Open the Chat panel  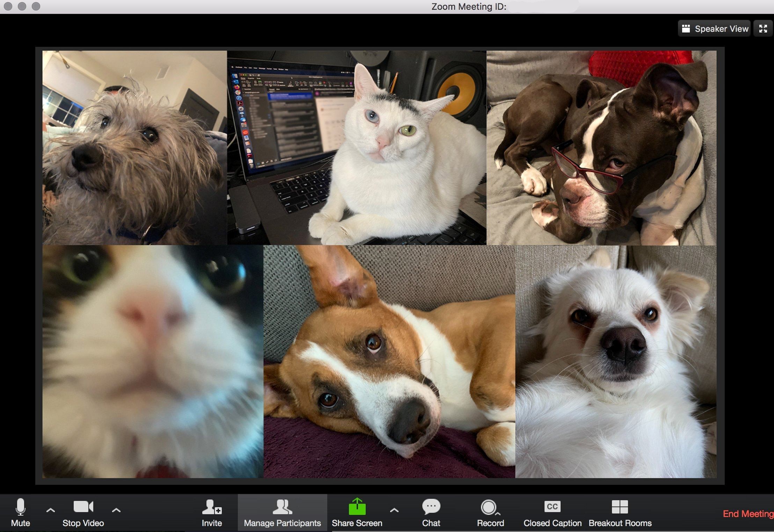tap(431, 512)
